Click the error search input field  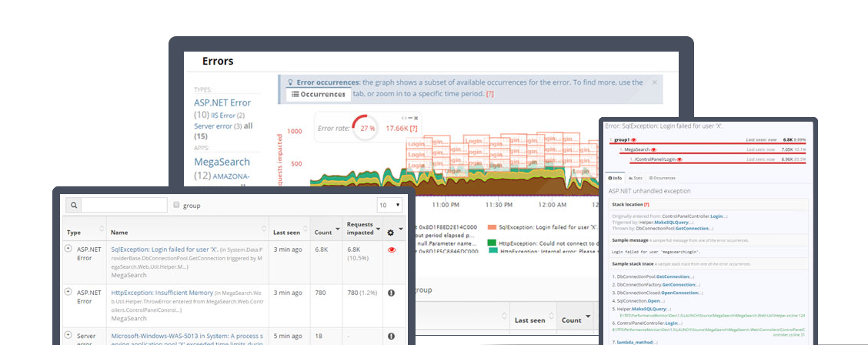click(x=124, y=206)
